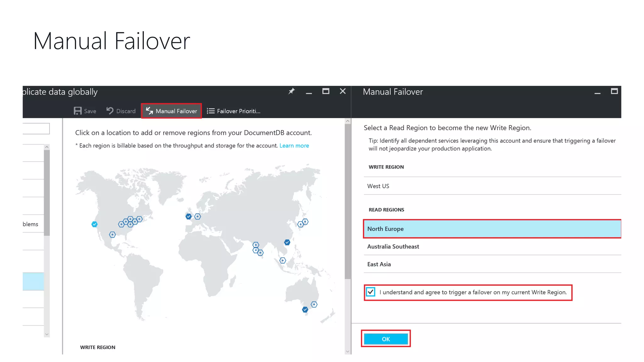Confirm failover with the OK button
Viewport: 644px width, 362px height.
[386, 339]
